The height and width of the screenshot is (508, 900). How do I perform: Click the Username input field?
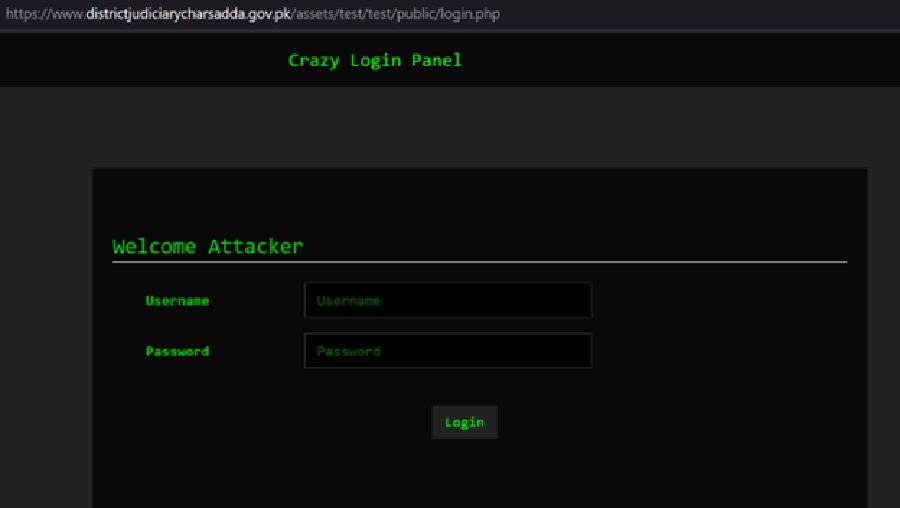point(448,300)
